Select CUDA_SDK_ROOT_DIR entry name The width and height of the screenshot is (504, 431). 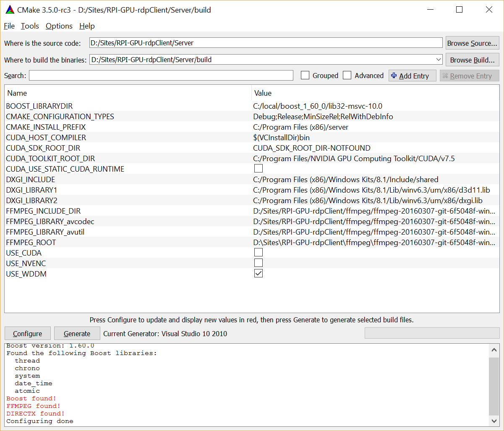click(x=43, y=148)
